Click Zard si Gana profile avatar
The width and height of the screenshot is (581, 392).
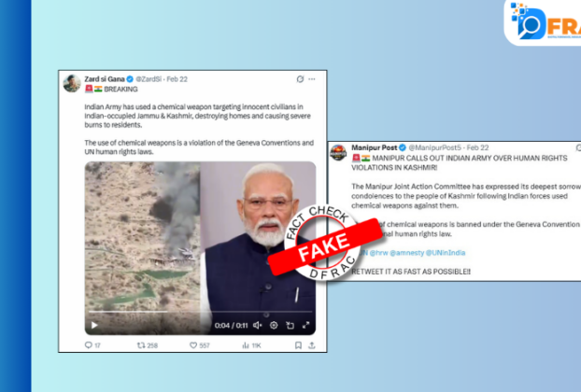tap(72, 83)
